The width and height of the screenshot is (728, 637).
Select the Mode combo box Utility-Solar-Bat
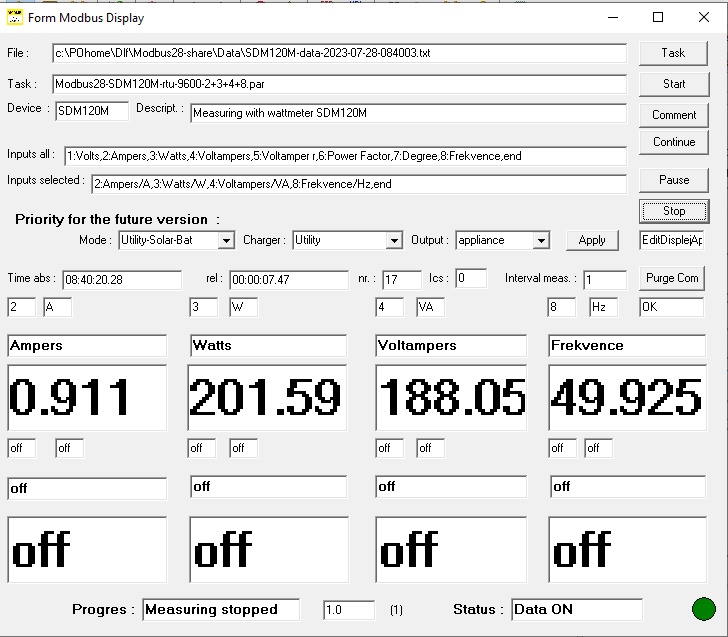176,240
